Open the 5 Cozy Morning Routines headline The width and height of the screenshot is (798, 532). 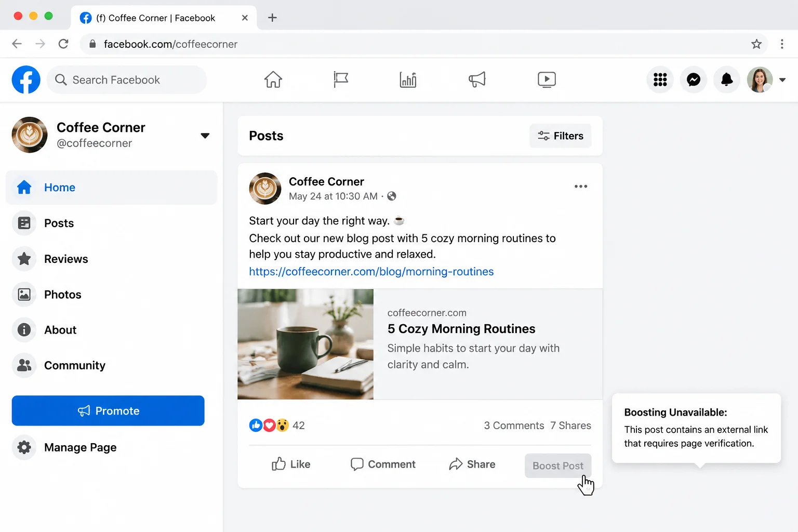pos(461,329)
